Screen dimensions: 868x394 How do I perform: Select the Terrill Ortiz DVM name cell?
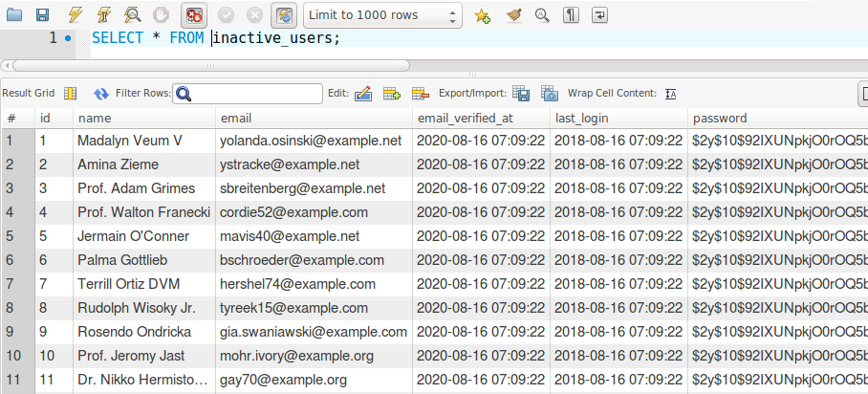(x=144, y=284)
